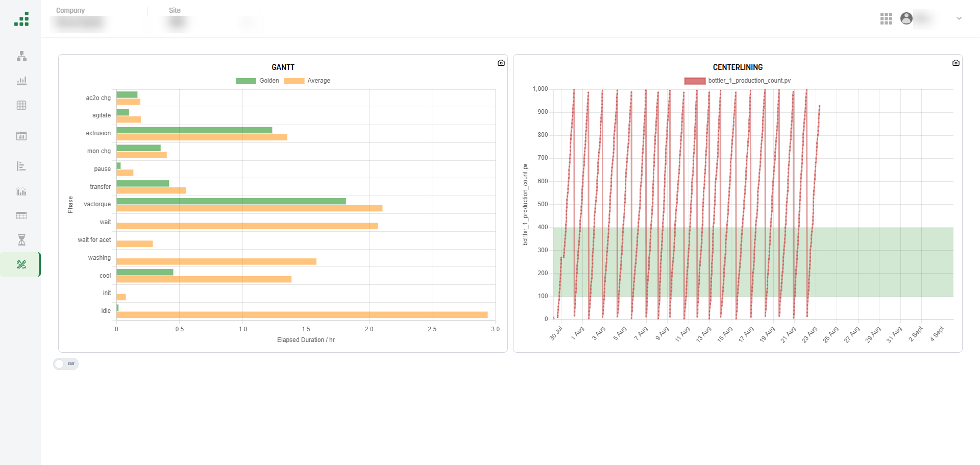Toggle the EDIT mode switch
This screenshot has width=980, height=465.
[x=66, y=364]
